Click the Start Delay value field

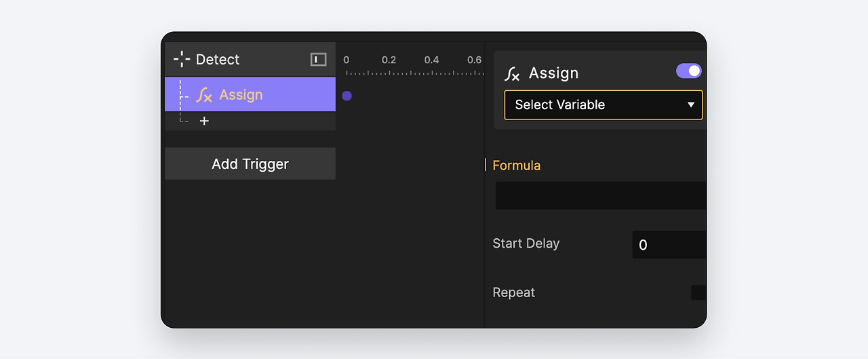[669, 244]
